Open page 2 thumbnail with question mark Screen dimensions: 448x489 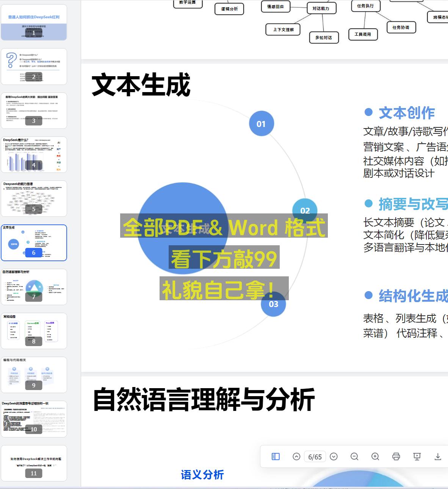tap(34, 66)
